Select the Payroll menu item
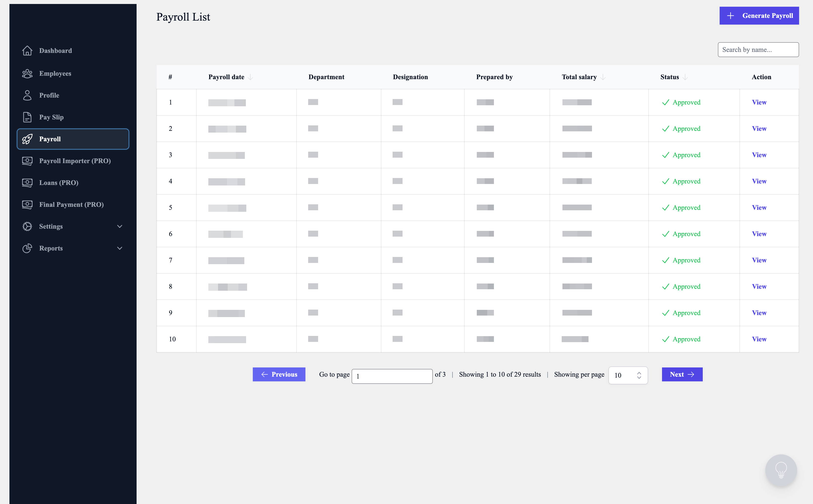The image size is (813, 504). tap(73, 139)
